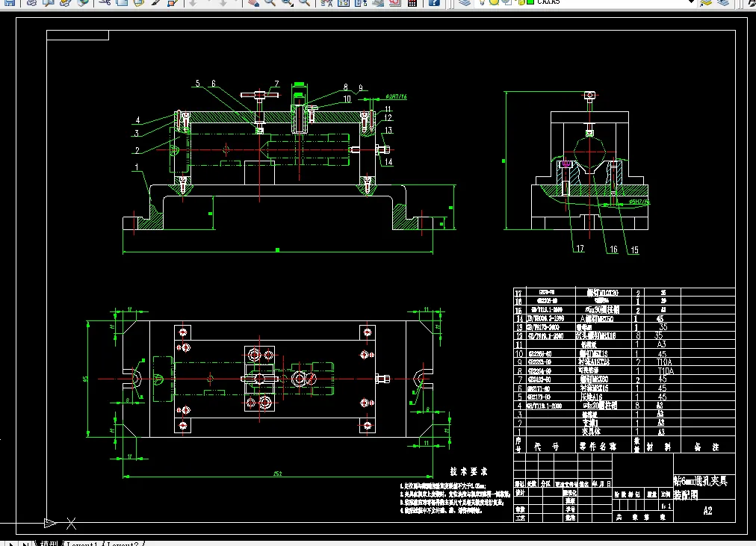Click the UCS origin arrow icon
This screenshot has height=546, width=756.
tap(49, 523)
